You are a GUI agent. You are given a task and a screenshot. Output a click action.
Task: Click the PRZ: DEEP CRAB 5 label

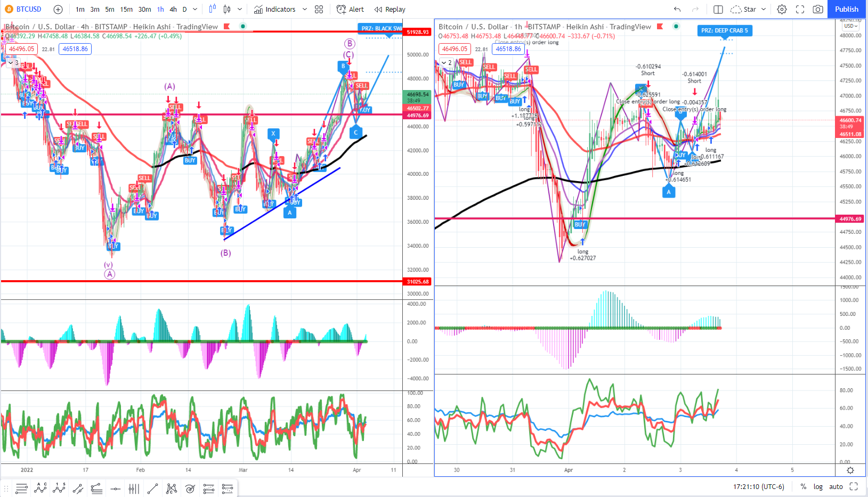coord(725,30)
